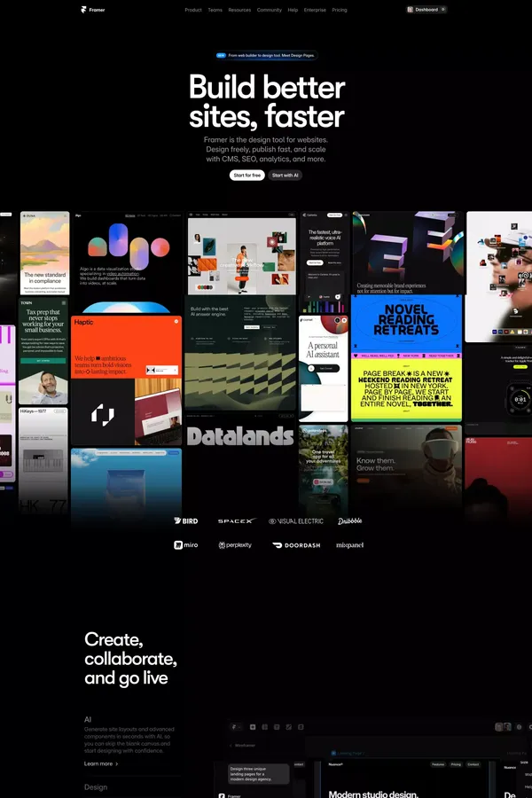Click the Dashboard workspace avatar icon
Image resolution: width=532 pixels, height=798 pixels.
[410, 10]
